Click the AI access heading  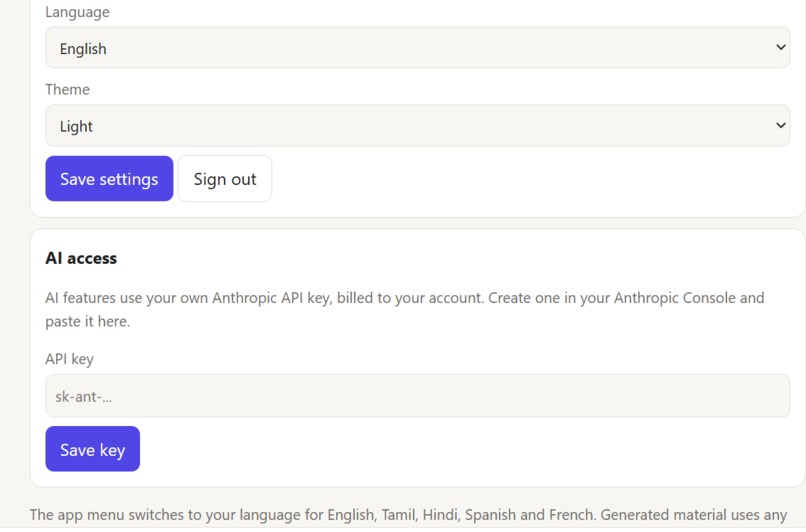pos(81,258)
